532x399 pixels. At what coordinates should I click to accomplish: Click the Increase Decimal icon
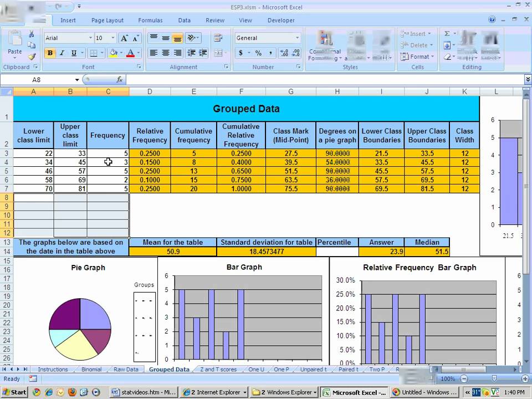284,53
